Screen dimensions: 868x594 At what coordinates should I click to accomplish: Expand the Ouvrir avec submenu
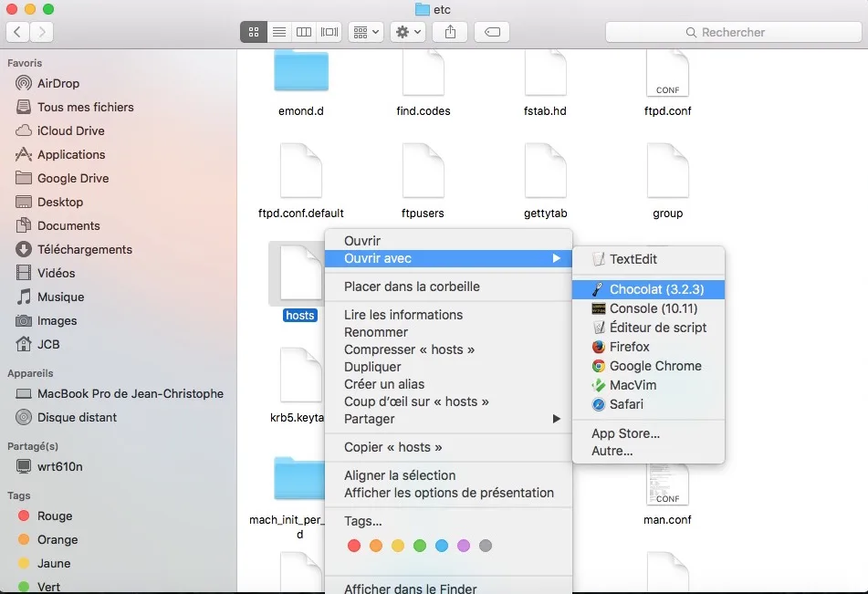448,258
